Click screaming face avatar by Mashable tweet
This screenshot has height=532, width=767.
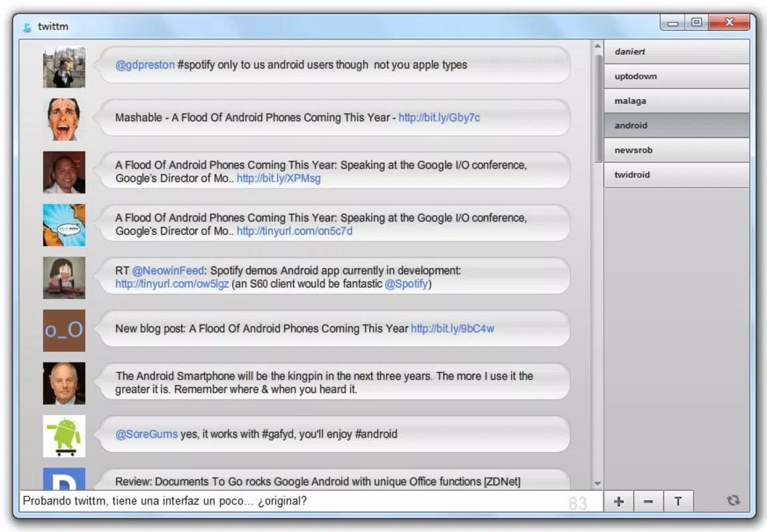[x=64, y=120]
